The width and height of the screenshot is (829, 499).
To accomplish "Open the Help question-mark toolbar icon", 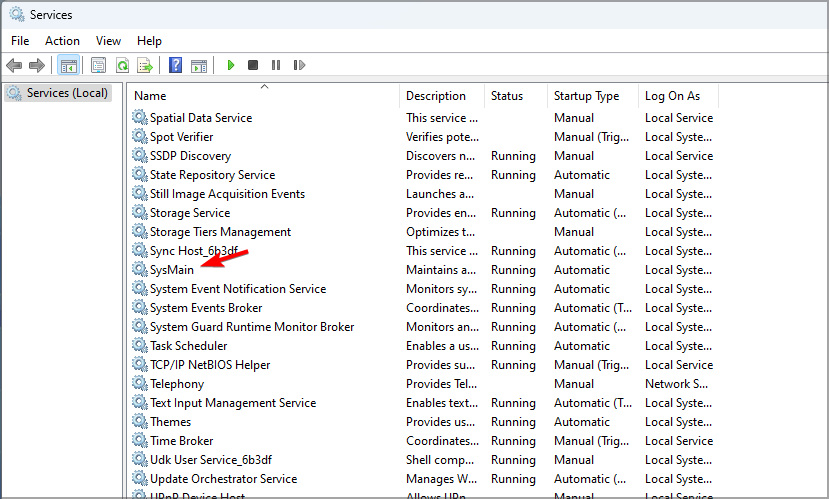I will coord(176,66).
